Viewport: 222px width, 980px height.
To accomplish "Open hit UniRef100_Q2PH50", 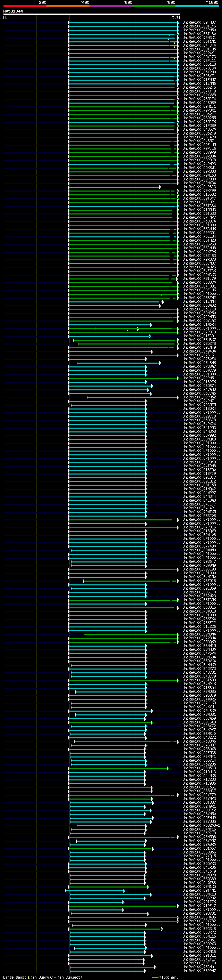I will (199, 30).
